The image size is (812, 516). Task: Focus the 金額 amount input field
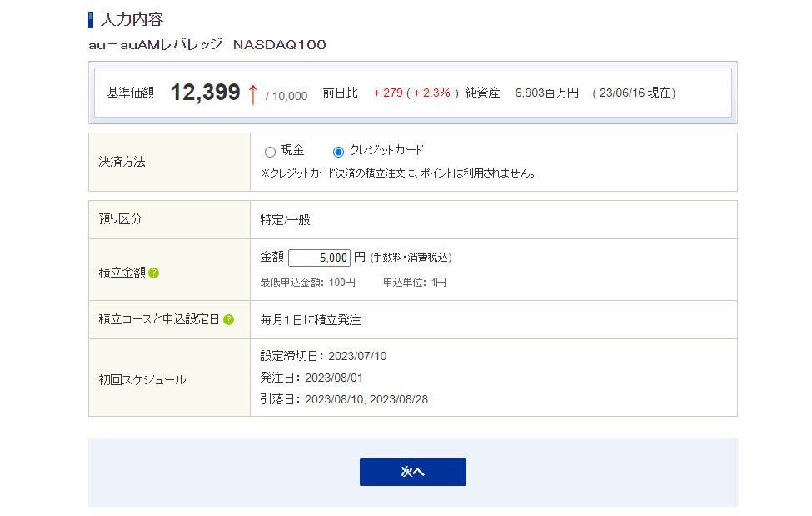319,258
